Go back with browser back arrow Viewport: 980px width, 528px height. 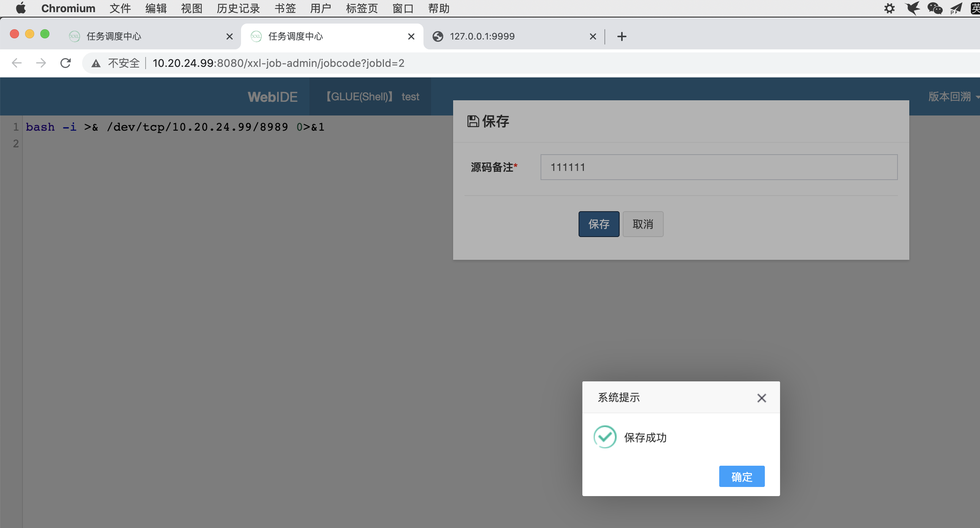(x=17, y=63)
